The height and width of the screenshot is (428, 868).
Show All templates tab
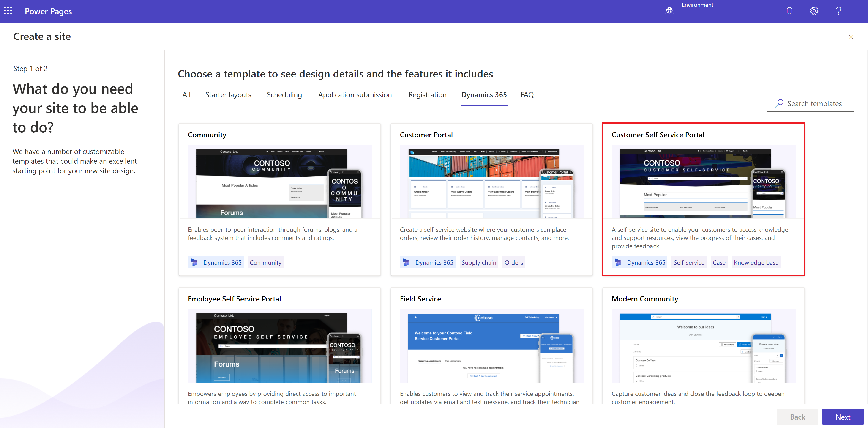pyautogui.click(x=186, y=95)
